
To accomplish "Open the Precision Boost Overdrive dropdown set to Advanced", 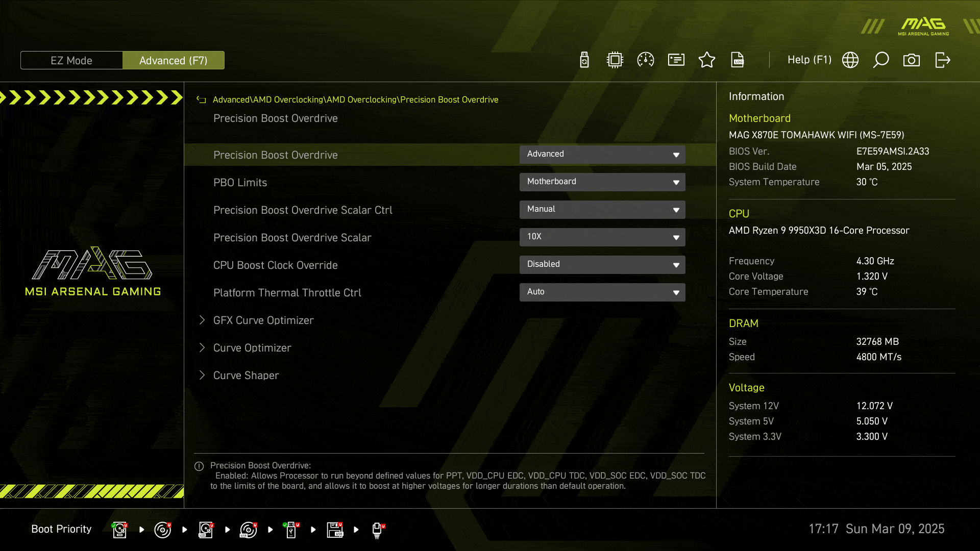I will click(x=602, y=155).
